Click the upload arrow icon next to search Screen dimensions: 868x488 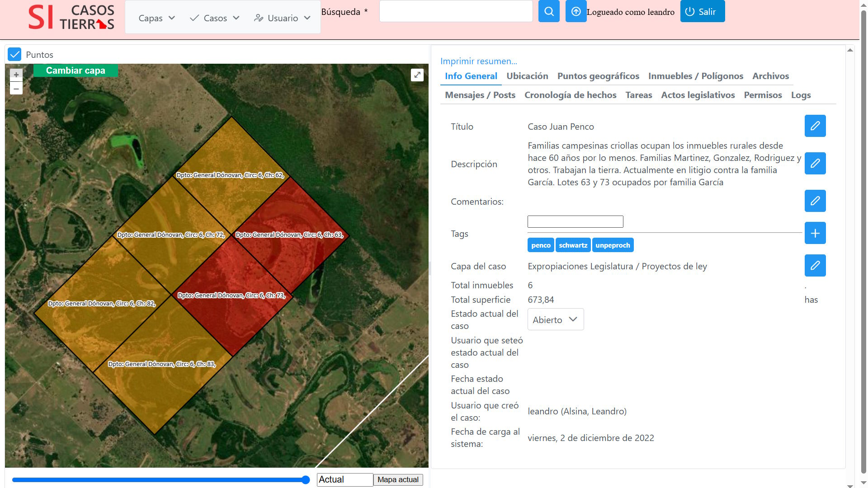pos(576,11)
